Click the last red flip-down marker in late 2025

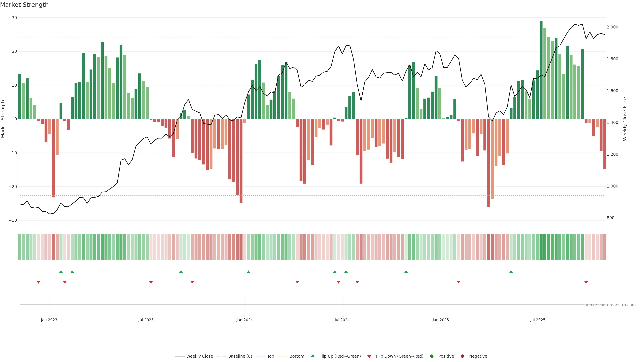pos(586,282)
